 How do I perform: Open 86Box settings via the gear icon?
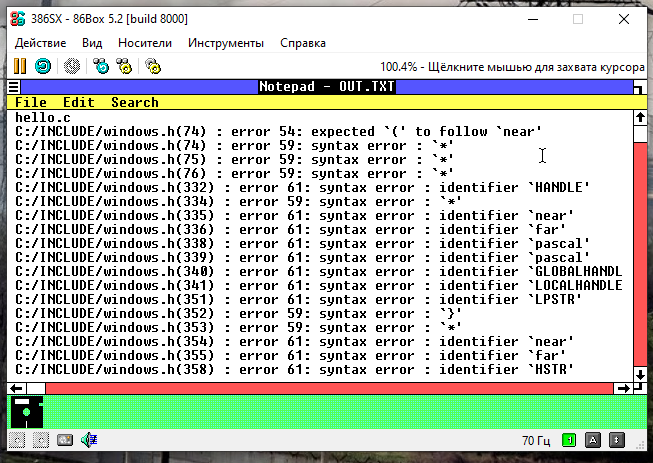(152, 66)
